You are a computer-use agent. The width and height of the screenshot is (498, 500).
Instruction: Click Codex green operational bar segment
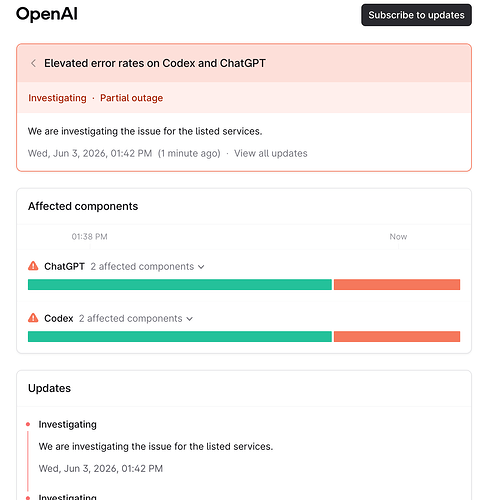(180, 337)
